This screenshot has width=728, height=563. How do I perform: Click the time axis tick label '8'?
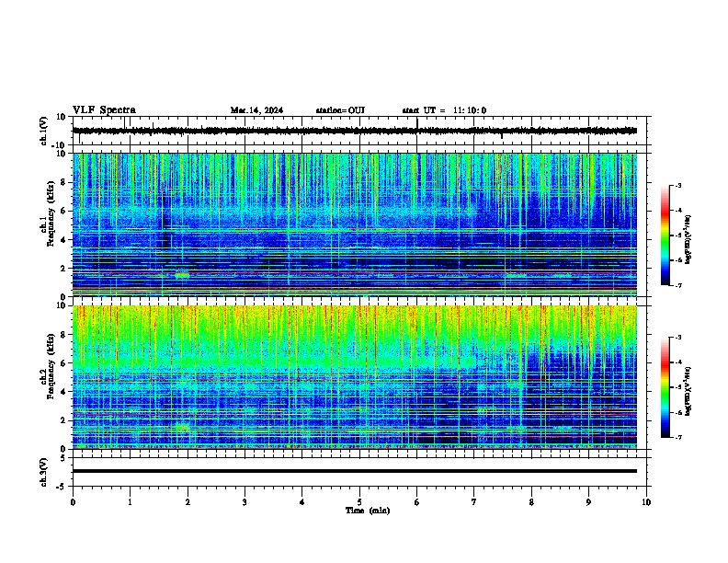pos(531,502)
